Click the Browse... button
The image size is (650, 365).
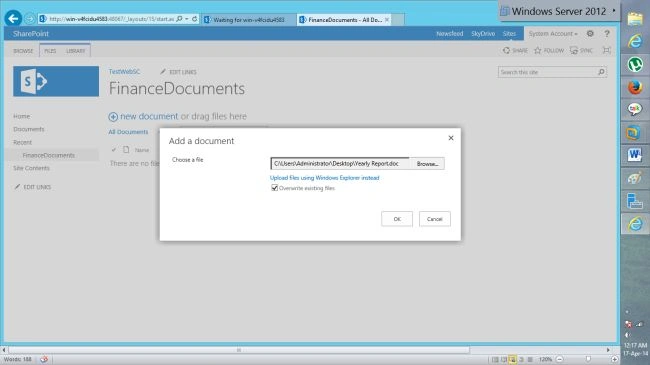tap(427, 164)
